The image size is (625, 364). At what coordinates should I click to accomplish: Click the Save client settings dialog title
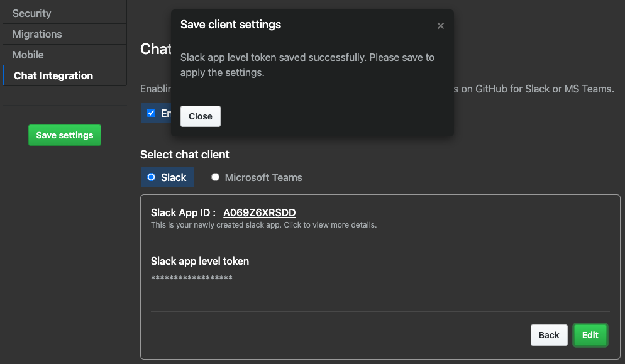point(231,25)
